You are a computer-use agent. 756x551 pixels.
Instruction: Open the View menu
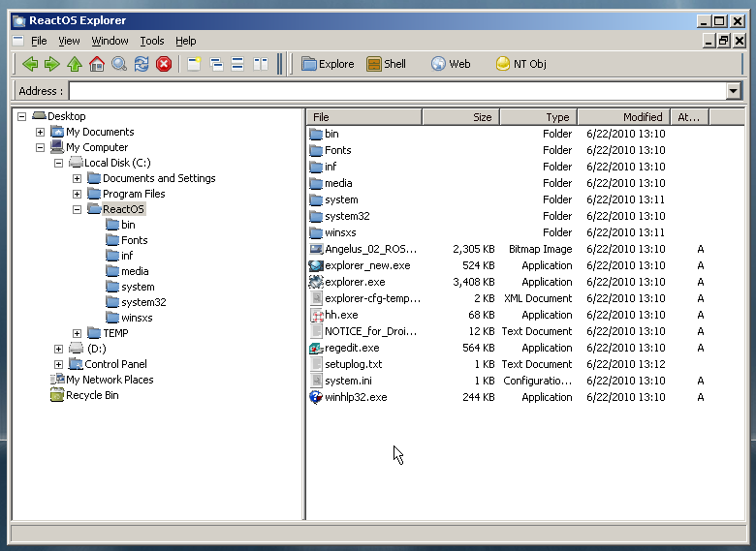(69, 41)
